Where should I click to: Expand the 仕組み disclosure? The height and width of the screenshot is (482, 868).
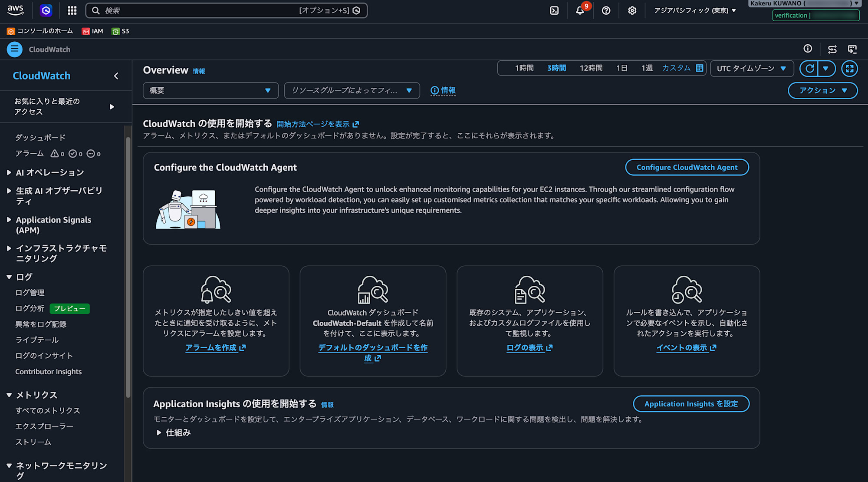pyautogui.click(x=174, y=432)
